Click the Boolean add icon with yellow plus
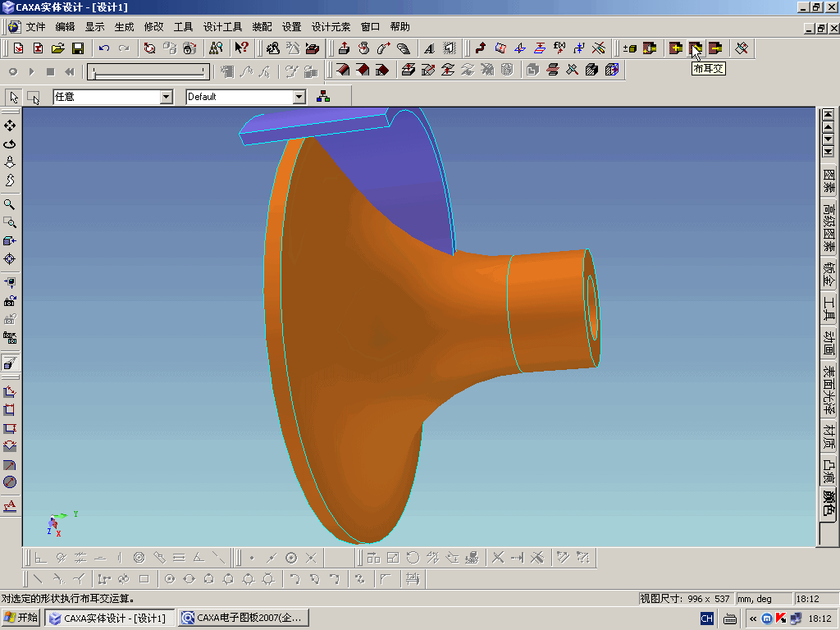This screenshot has width=840, height=630. tap(676, 48)
